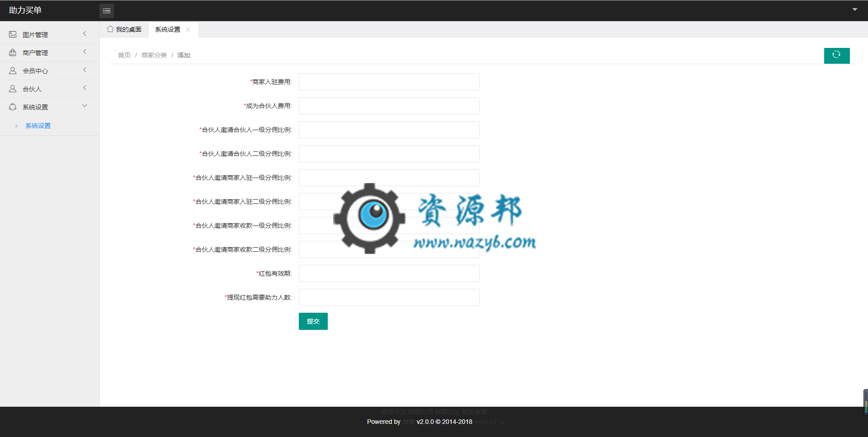This screenshot has height=437, width=868.
Task: Open the top-right user dropdown arrow
Action: click(855, 9)
